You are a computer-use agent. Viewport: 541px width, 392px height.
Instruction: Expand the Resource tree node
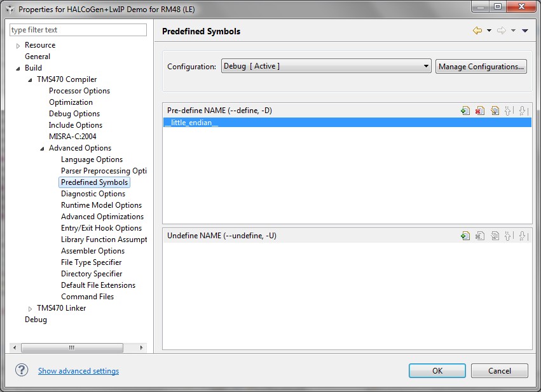18,46
